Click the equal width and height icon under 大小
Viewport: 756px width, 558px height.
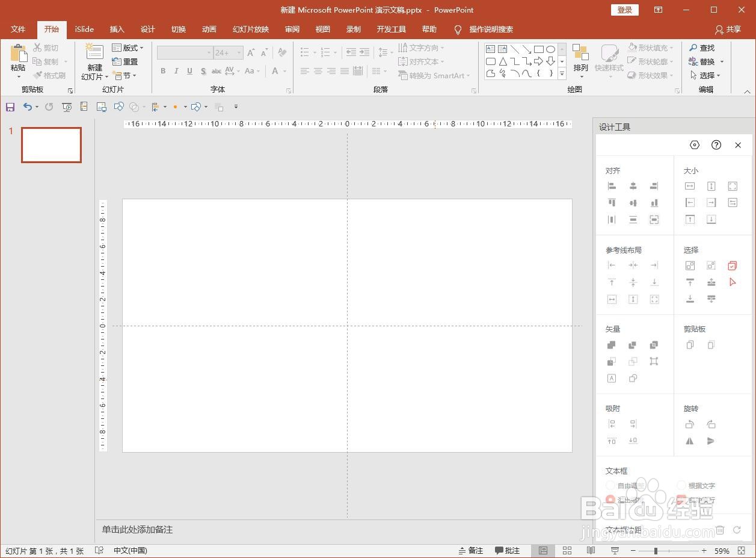click(x=733, y=186)
